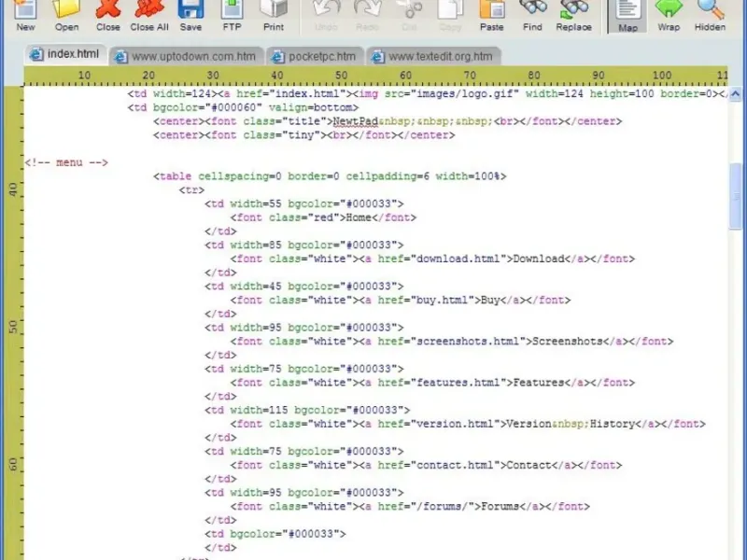The height and width of the screenshot is (560, 747).
Task: Toggle Hidden characters display
Action: pyautogui.click(x=710, y=14)
